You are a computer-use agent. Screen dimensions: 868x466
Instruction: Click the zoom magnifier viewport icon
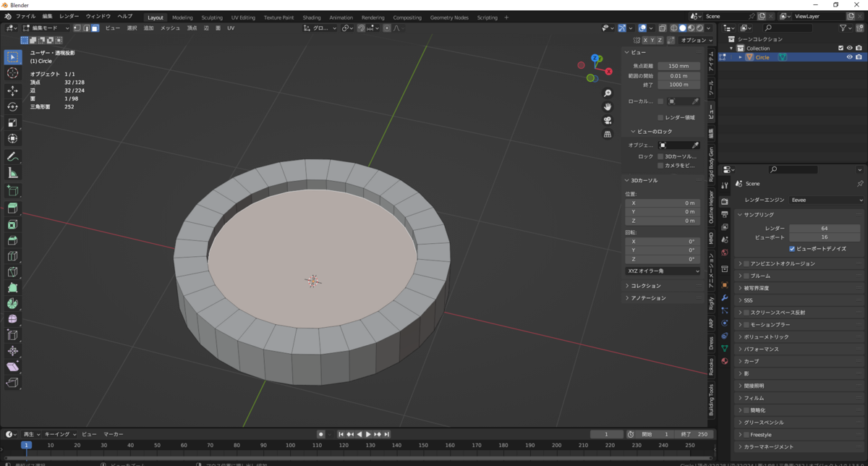pos(608,93)
